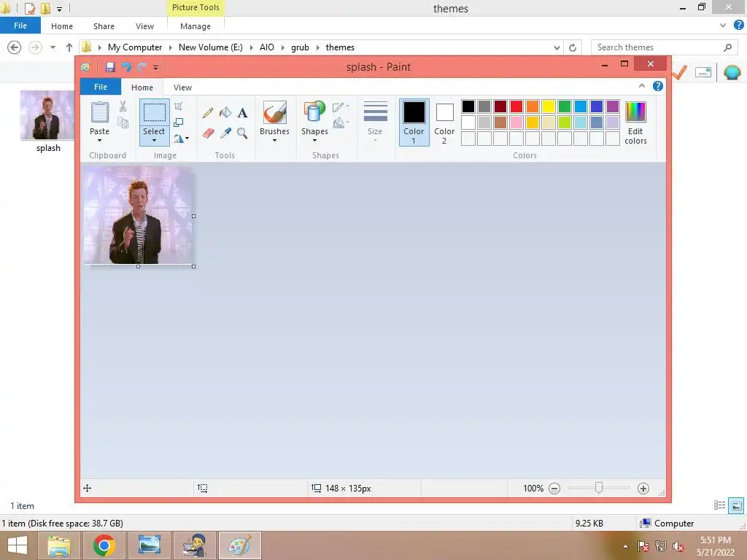Click the Up one level arrow in Explorer

69,47
